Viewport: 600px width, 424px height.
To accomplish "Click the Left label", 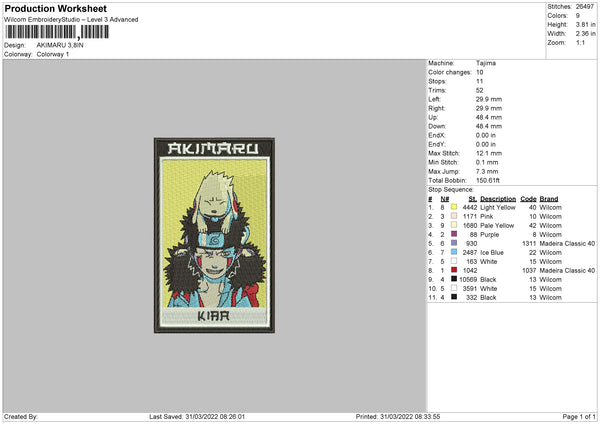I will coord(434,99).
